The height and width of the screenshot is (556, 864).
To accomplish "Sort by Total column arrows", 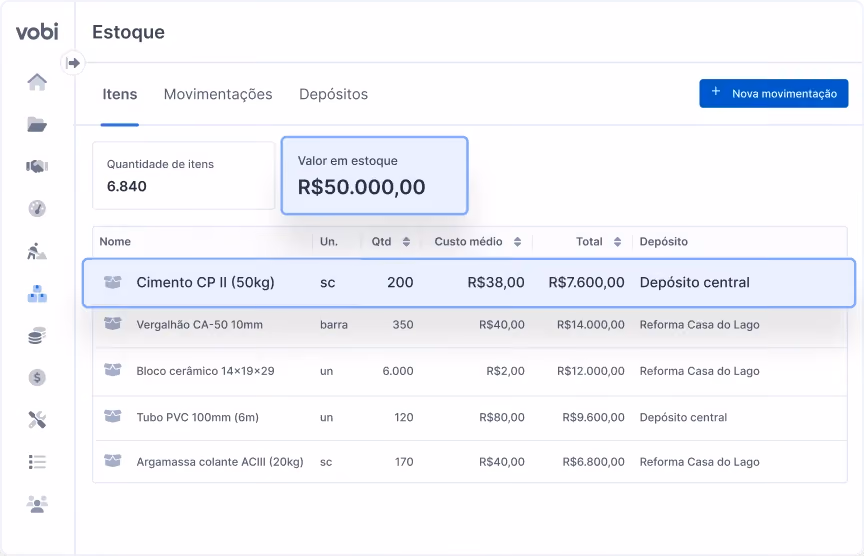I will pyautogui.click(x=617, y=241).
